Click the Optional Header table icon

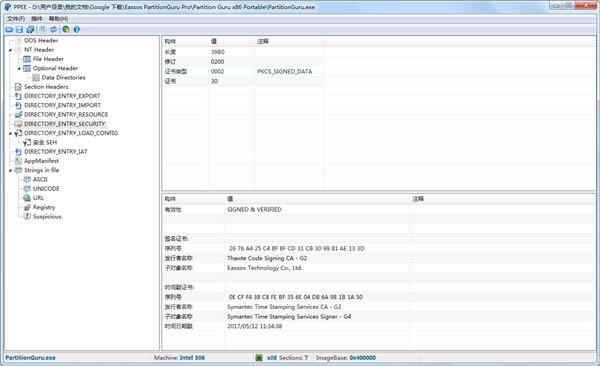point(27,68)
